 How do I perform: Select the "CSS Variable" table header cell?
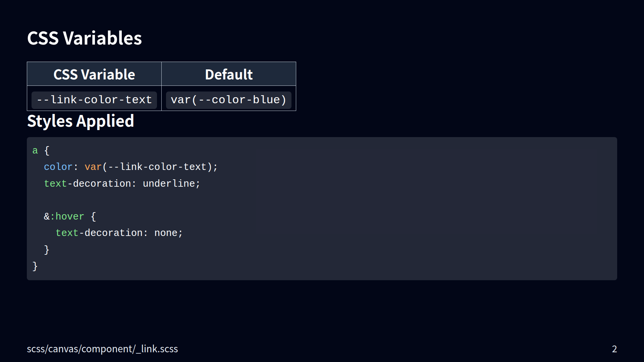pyautogui.click(x=94, y=74)
